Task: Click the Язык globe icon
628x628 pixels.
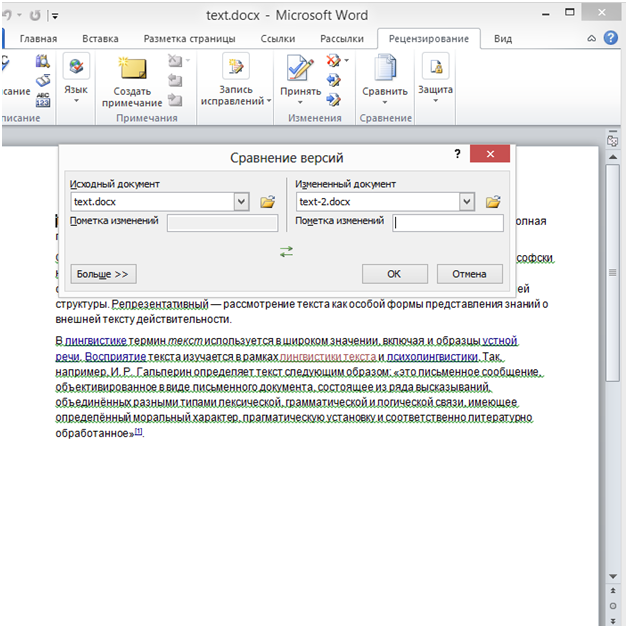Action: pos(76,66)
